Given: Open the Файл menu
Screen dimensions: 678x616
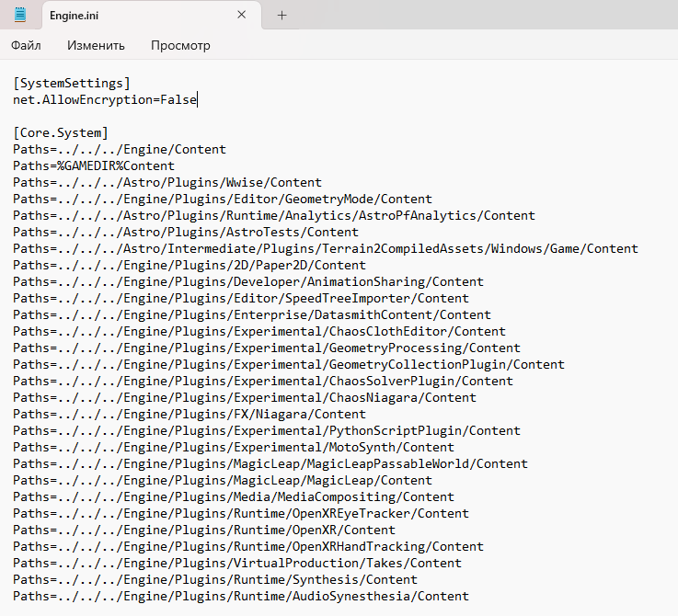Looking at the screenshot, I should click(26, 45).
